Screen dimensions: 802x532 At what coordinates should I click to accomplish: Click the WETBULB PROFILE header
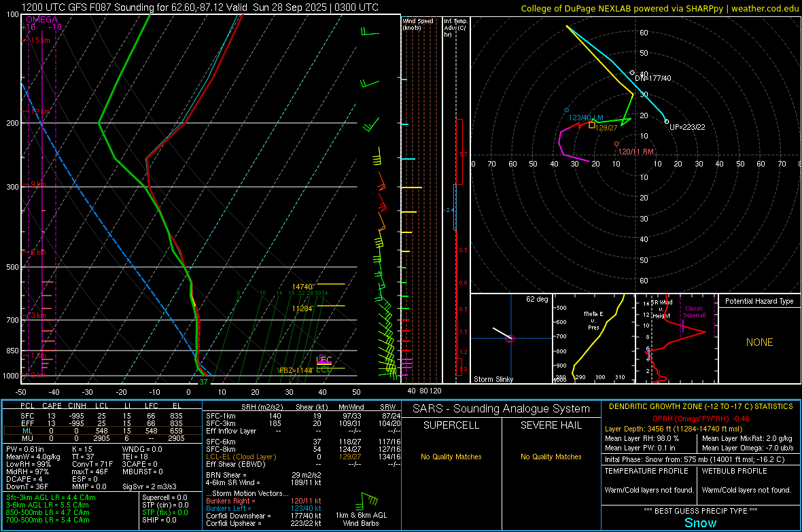(735, 471)
